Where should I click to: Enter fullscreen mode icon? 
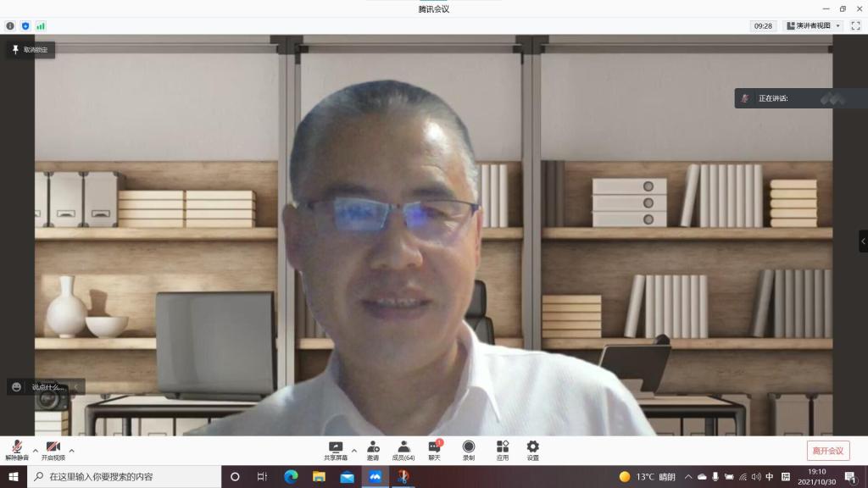click(x=855, y=26)
